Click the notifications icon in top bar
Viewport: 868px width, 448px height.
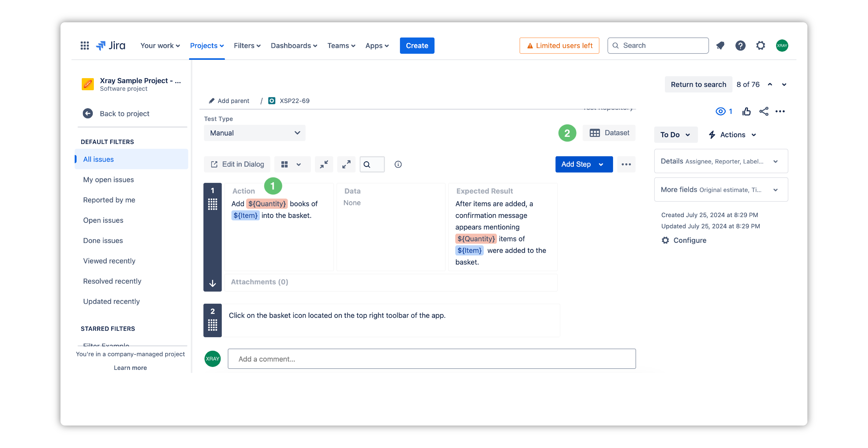click(x=720, y=45)
